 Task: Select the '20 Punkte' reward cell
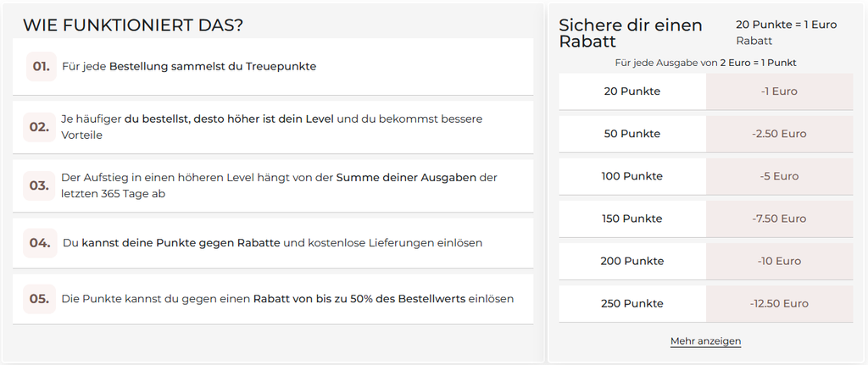(x=632, y=91)
